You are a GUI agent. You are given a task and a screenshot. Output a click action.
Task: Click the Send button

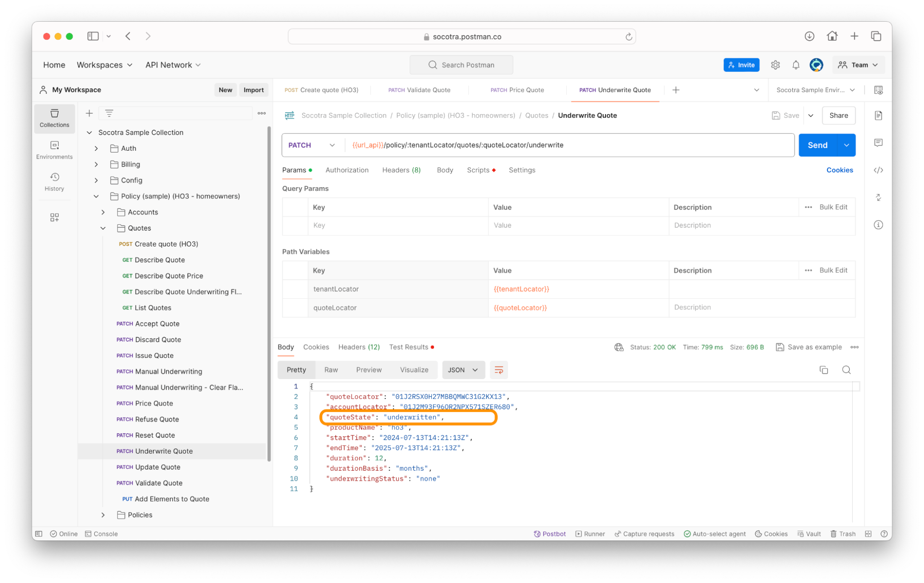pos(817,145)
